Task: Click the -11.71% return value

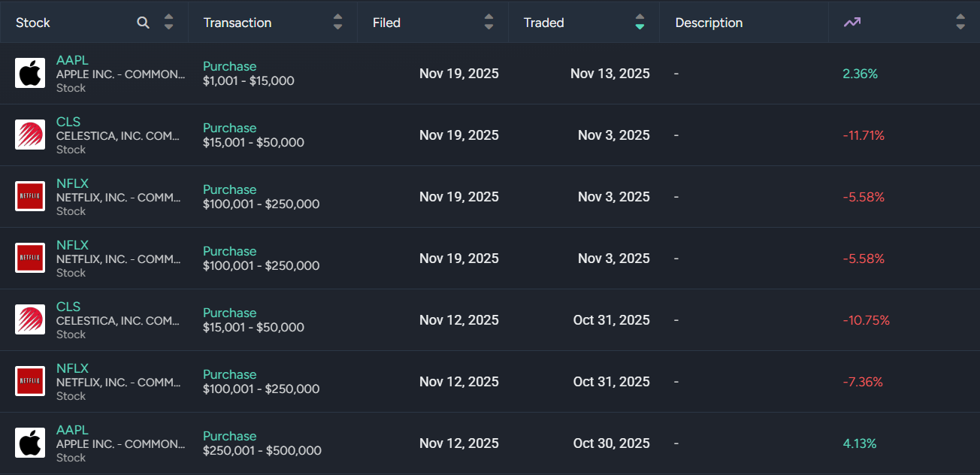Action: coord(864,135)
